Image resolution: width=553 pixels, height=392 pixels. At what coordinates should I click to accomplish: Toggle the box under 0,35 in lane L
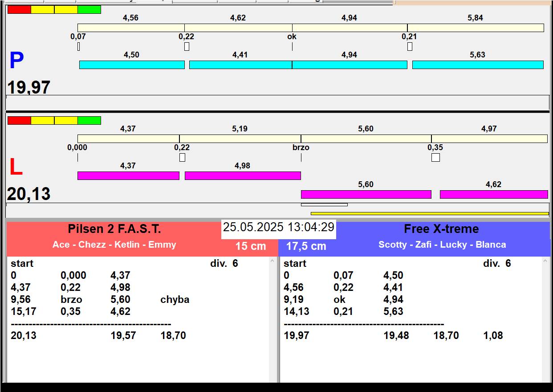(435, 157)
